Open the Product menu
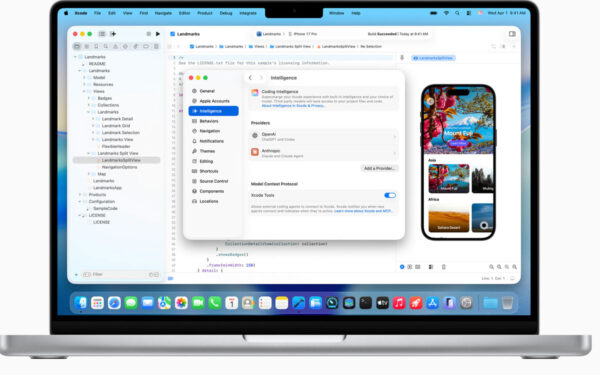This screenshot has width=600, height=375. (205, 13)
